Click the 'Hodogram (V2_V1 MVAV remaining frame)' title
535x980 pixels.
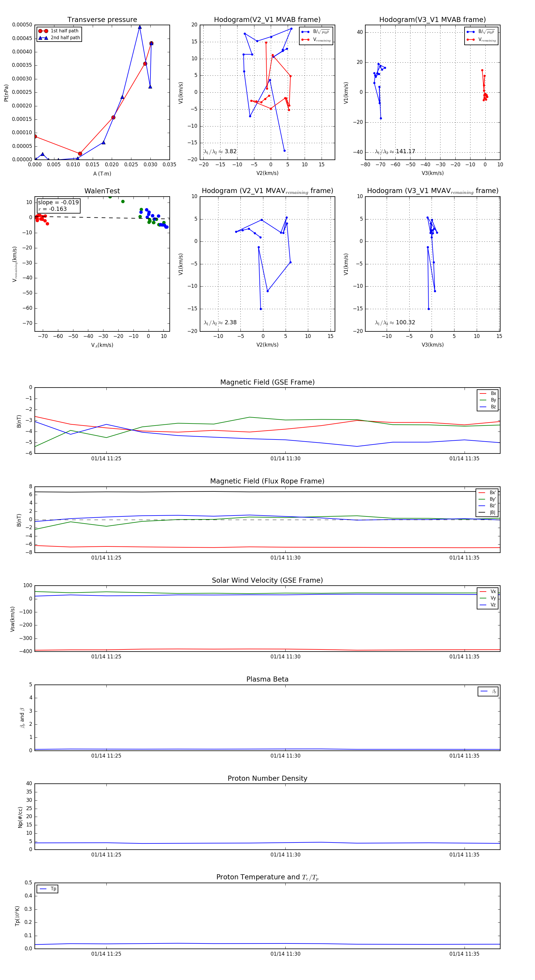267,191
